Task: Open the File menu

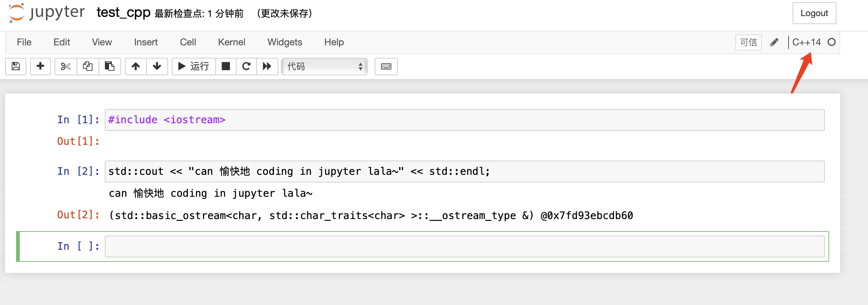Action: point(24,42)
